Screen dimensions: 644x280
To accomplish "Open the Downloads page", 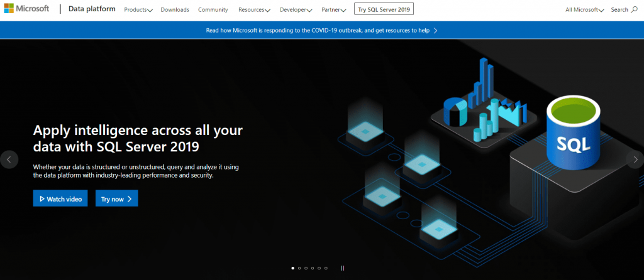I will pyautogui.click(x=175, y=10).
